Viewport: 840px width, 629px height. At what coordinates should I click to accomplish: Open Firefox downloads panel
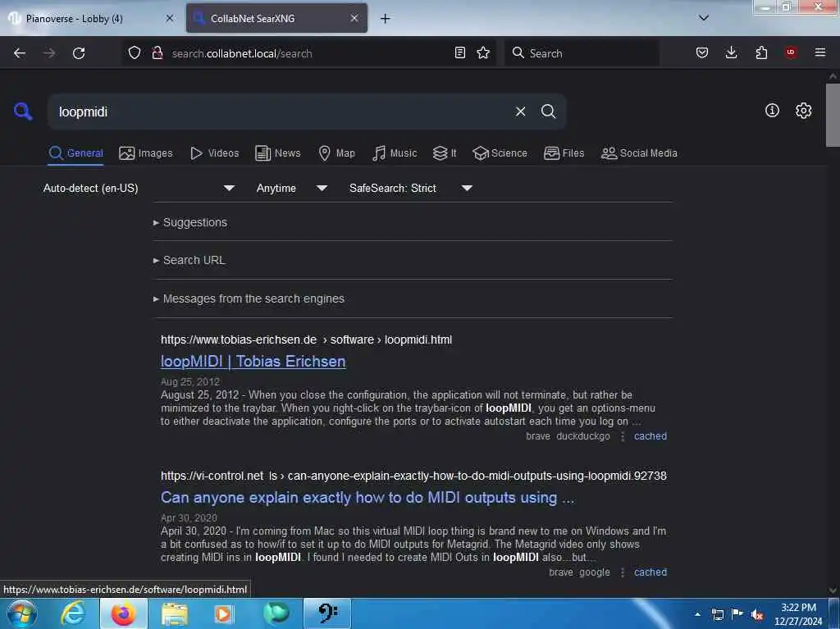(x=731, y=52)
